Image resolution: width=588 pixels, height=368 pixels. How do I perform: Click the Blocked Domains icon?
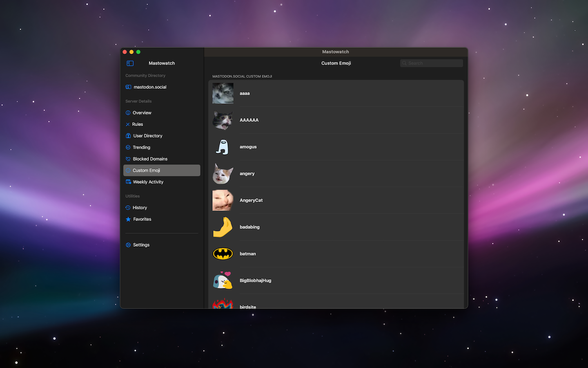pyautogui.click(x=128, y=159)
